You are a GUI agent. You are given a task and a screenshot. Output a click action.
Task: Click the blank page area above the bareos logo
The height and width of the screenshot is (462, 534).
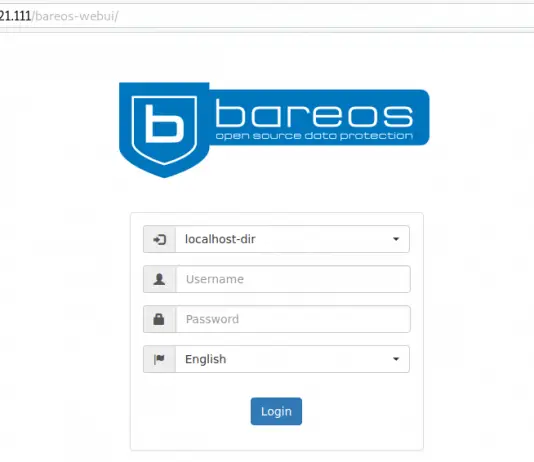pos(272,58)
